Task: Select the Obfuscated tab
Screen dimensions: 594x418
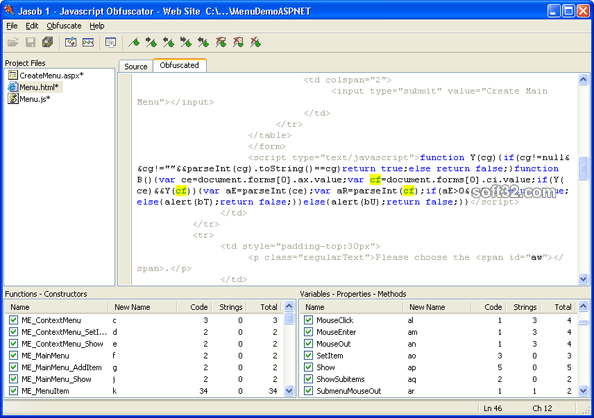Action: tap(180, 65)
